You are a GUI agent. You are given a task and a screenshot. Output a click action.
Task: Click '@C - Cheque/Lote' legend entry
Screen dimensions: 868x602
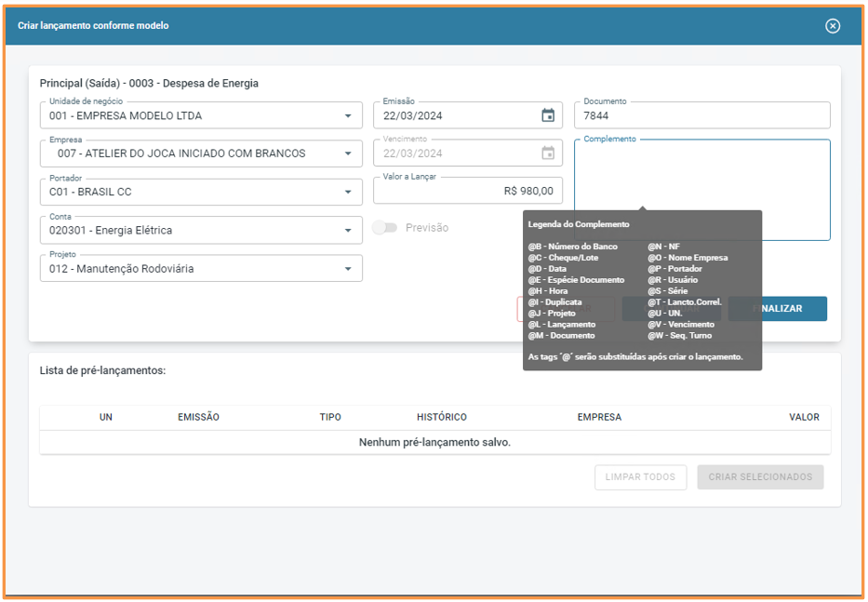(563, 258)
